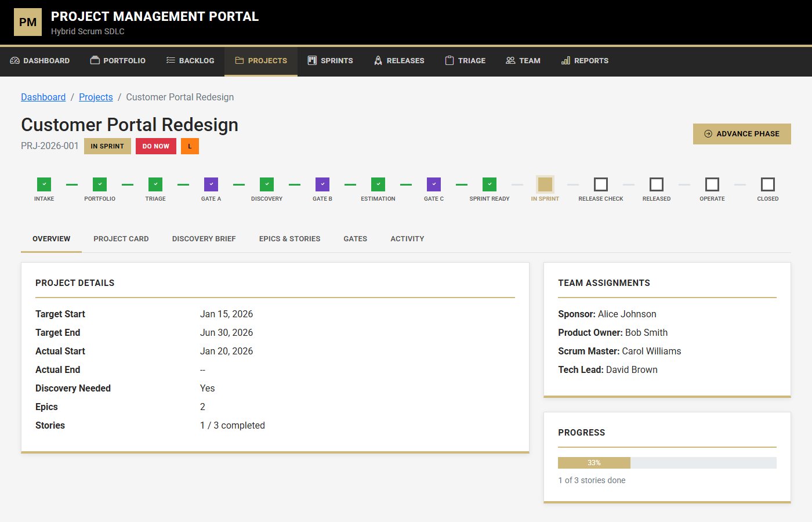812x522 pixels.
Task: Click the orange L size badge
Action: (x=190, y=146)
